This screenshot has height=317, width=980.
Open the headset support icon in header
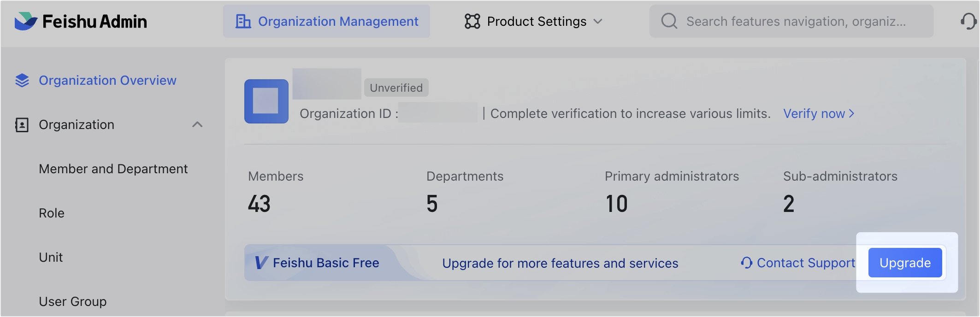[968, 21]
